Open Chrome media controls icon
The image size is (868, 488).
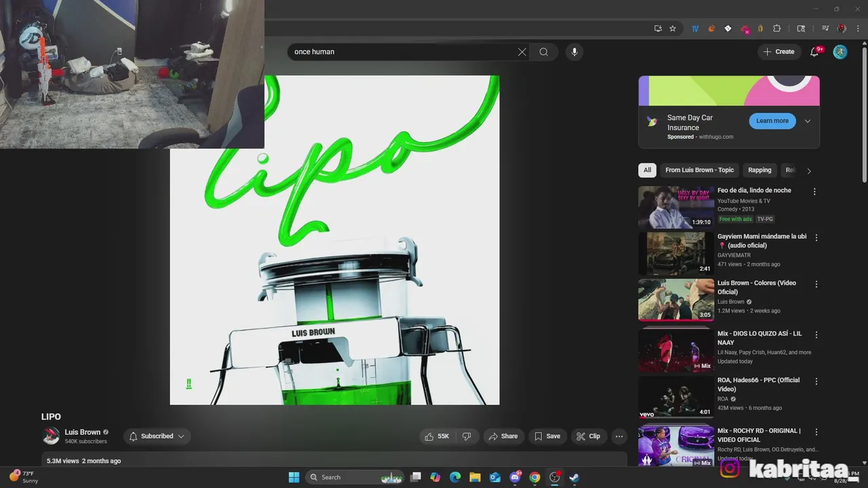coord(825,28)
